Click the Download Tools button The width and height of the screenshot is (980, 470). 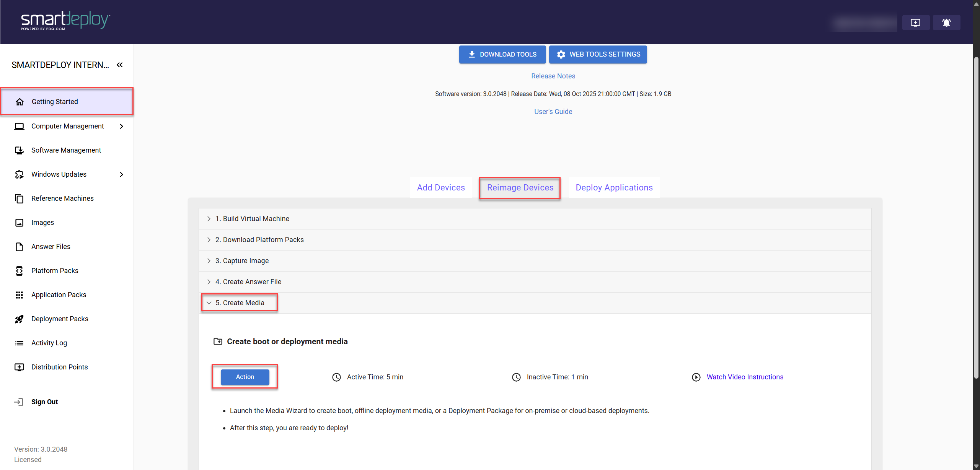502,54
